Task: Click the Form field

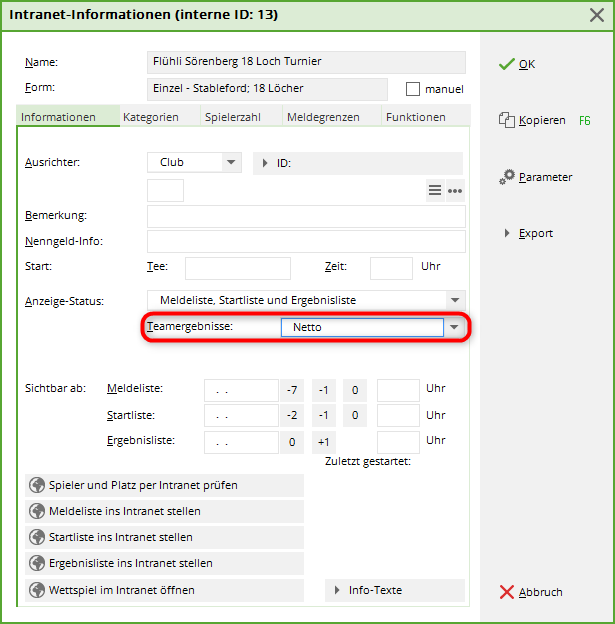Action: (x=267, y=89)
